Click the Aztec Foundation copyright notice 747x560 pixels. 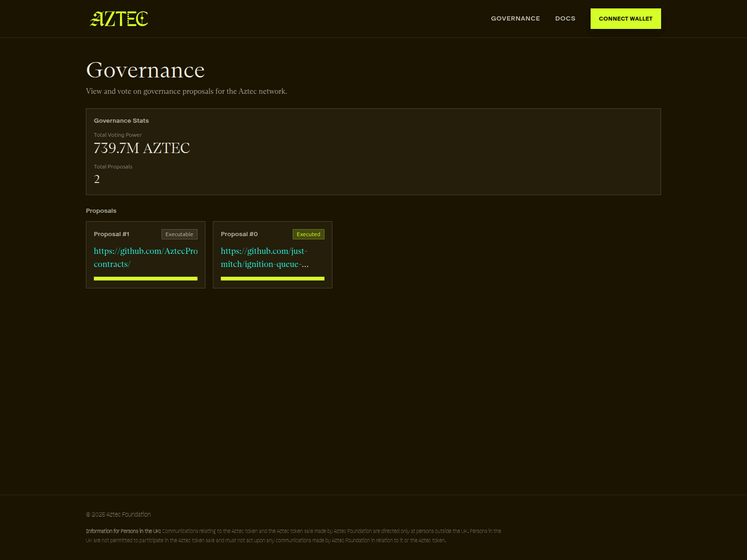tap(118, 514)
